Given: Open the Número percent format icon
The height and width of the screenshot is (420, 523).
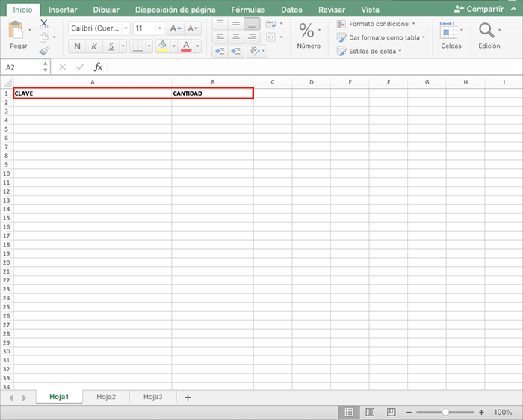Looking at the screenshot, I should (307, 31).
